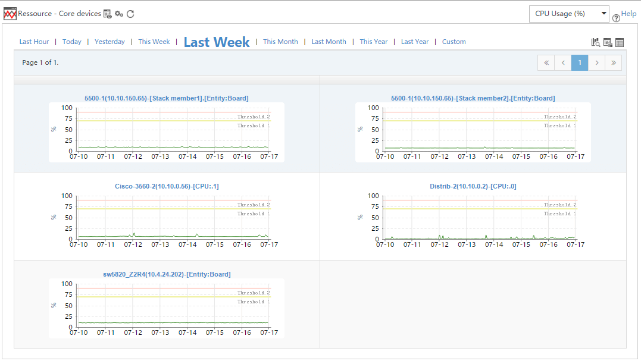
Task: Open the Help link
Action: coord(629,14)
